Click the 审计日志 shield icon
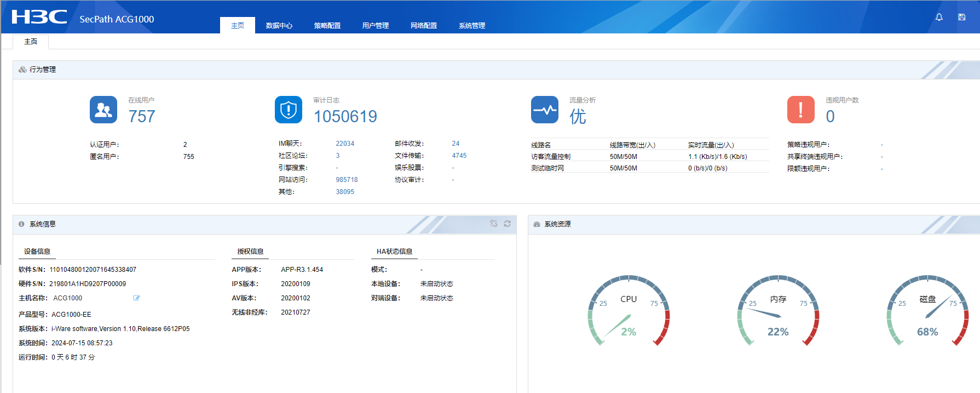This screenshot has height=393, width=980. 289,110
